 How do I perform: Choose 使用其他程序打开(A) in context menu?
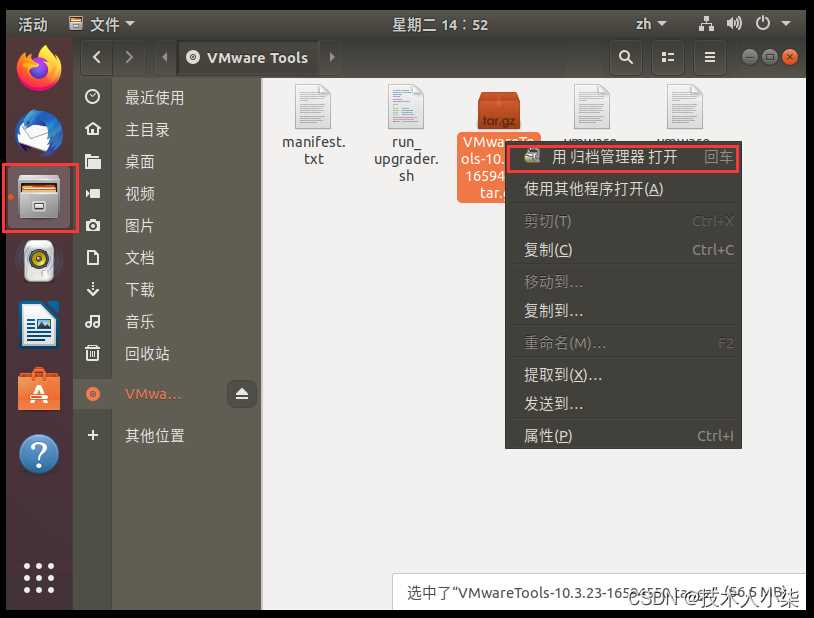coord(623,189)
